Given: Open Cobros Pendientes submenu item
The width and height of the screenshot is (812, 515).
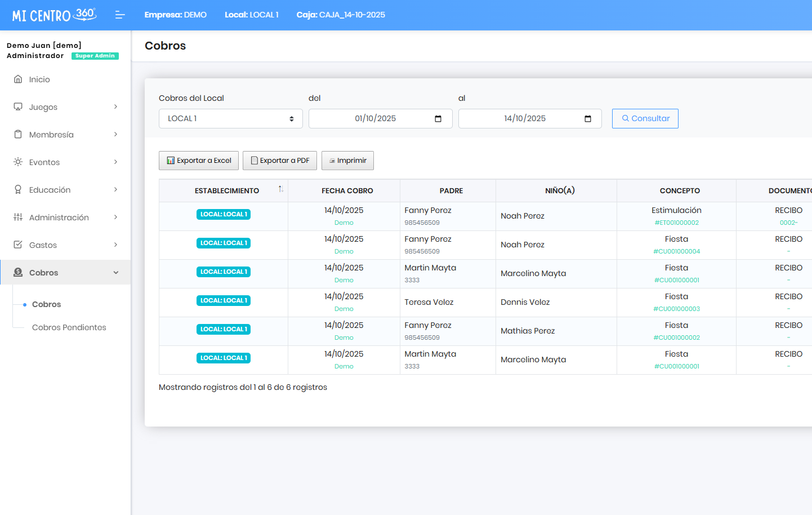Looking at the screenshot, I should click(69, 327).
